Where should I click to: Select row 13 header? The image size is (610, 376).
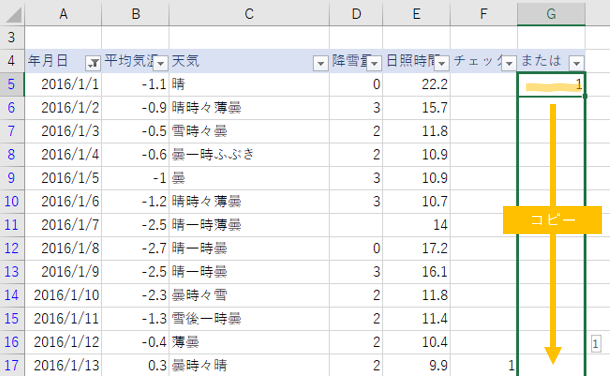pyautogui.click(x=12, y=271)
